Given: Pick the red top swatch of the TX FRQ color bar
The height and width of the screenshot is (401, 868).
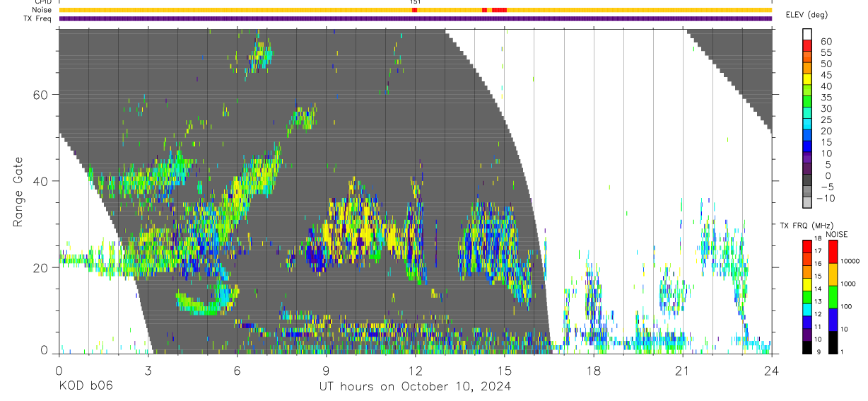Looking at the screenshot, I should [x=807, y=246].
